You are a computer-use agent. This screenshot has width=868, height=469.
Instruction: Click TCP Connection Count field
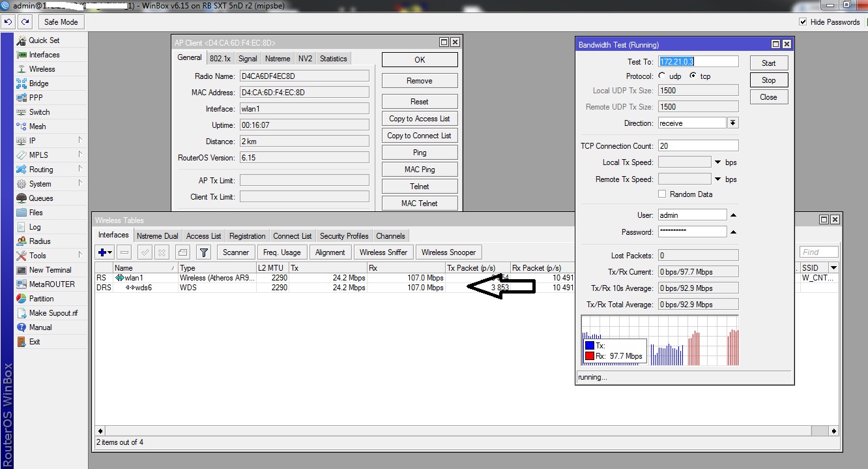point(699,146)
